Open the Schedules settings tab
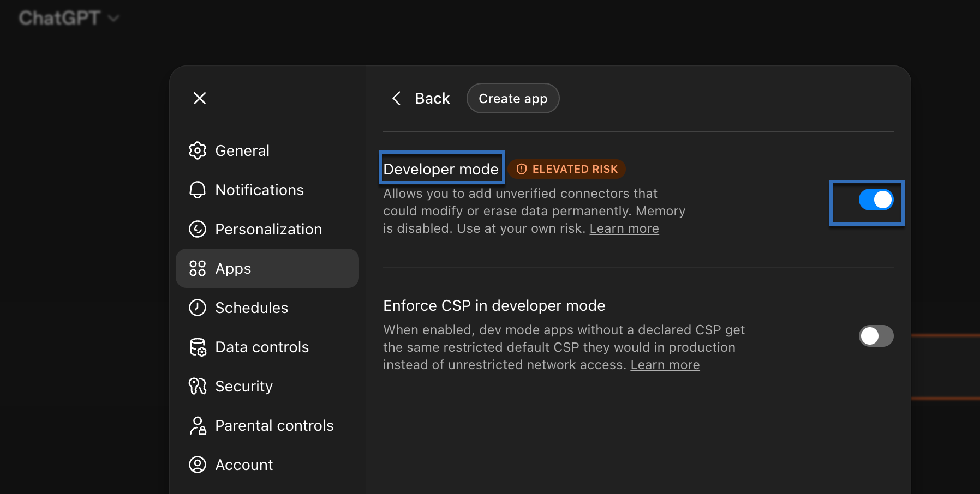The height and width of the screenshot is (494, 980). (x=267, y=308)
